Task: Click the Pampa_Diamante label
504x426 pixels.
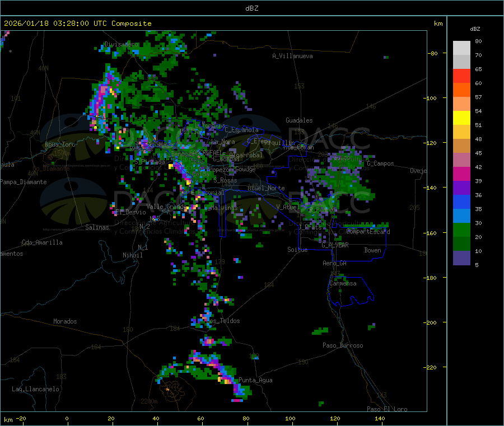Action: (23, 182)
